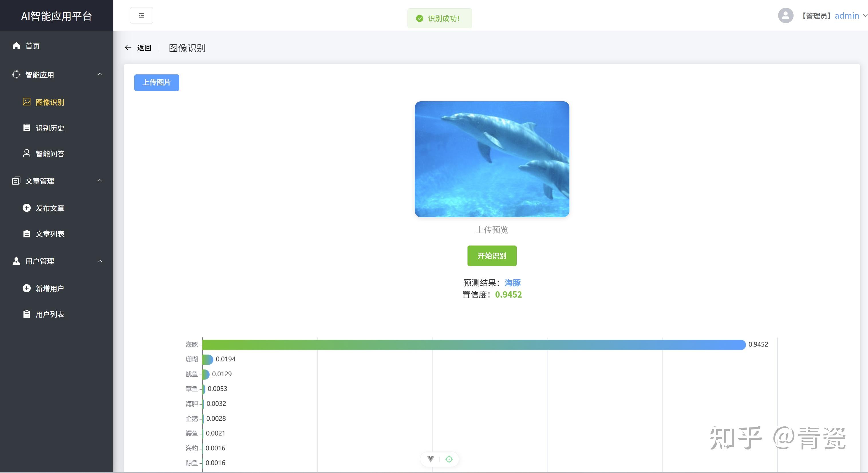Open 智能问答 in the sidebar
868x473 pixels.
coord(50,154)
